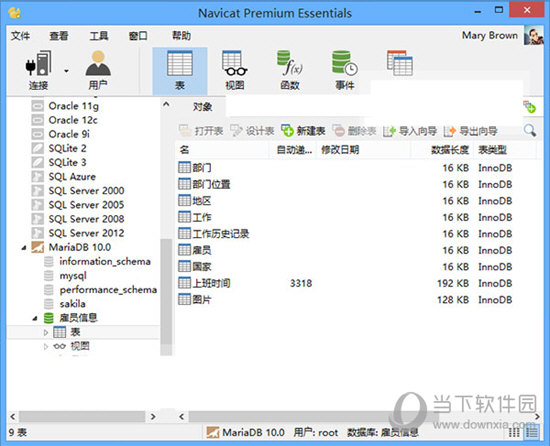Show the Event (事件) objects
The width and height of the screenshot is (550, 446).
tap(344, 70)
